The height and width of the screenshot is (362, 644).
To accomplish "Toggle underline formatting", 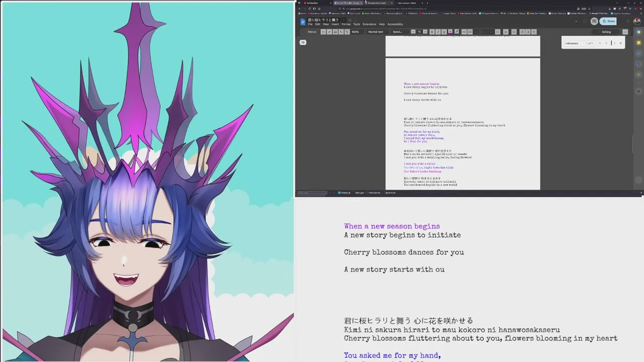I will point(444,32).
